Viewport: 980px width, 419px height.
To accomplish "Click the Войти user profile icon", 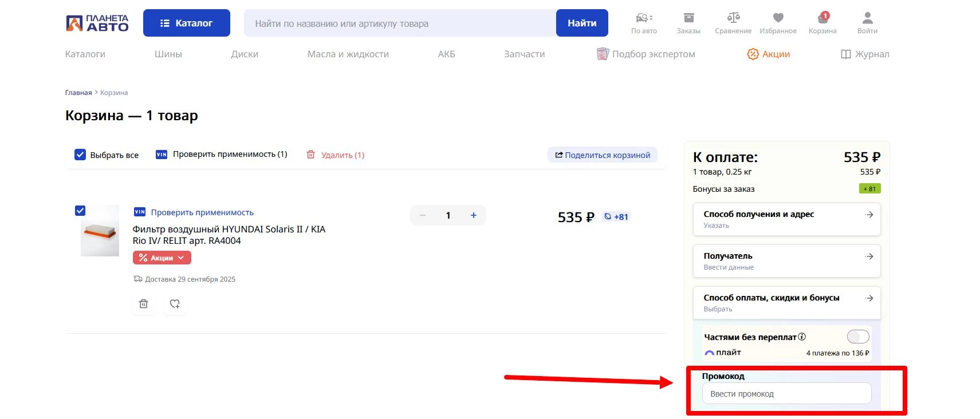I will pyautogui.click(x=867, y=19).
